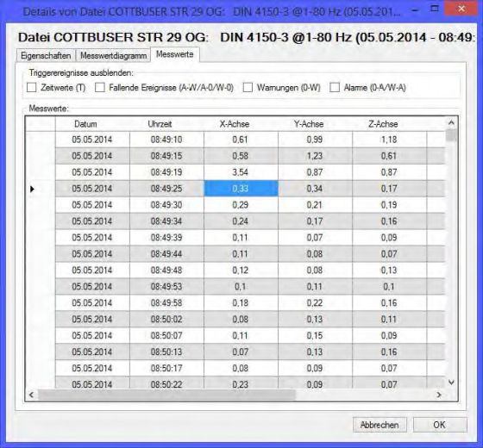Select the X-Achse column header
Screen dimensions: 483x448
click(x=235, y=124)
